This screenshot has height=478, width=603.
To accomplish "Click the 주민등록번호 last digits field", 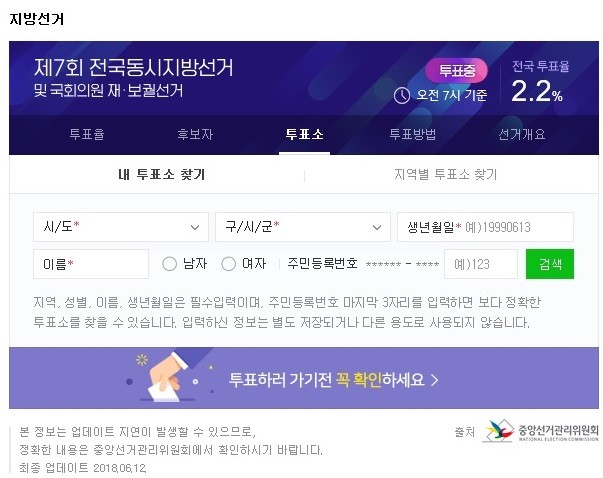I will (x=481, y=264).
